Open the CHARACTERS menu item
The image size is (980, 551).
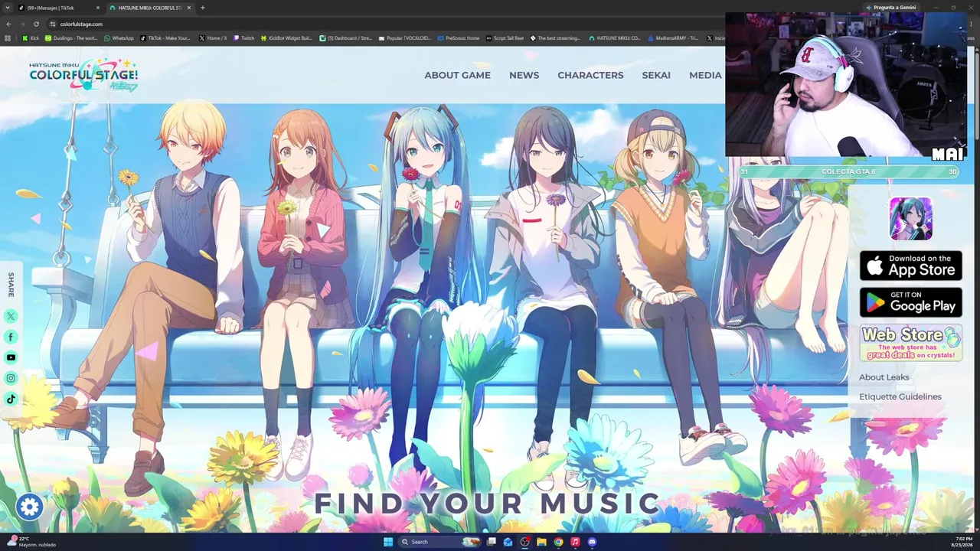point(590,75)
